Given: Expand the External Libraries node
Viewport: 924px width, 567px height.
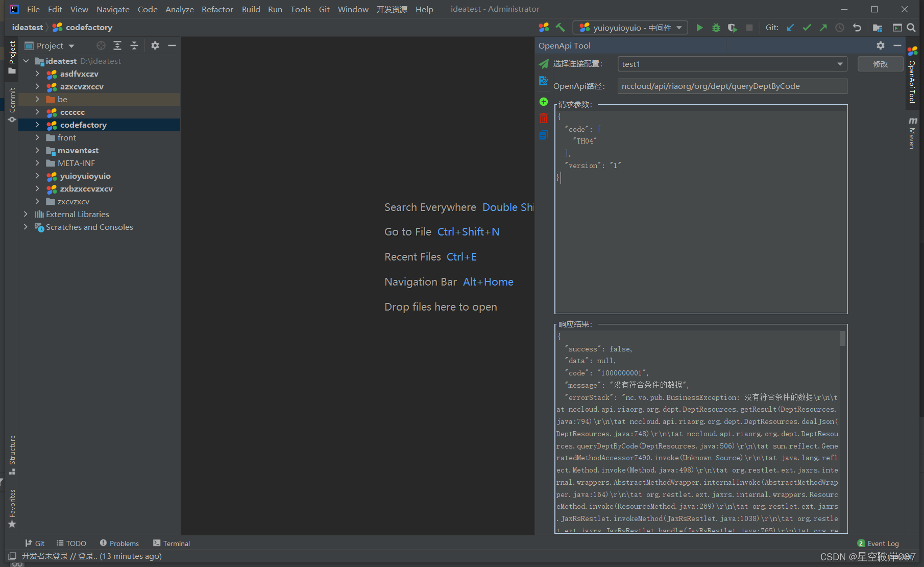Looking at the screenshot, I should tap(26, 214).
